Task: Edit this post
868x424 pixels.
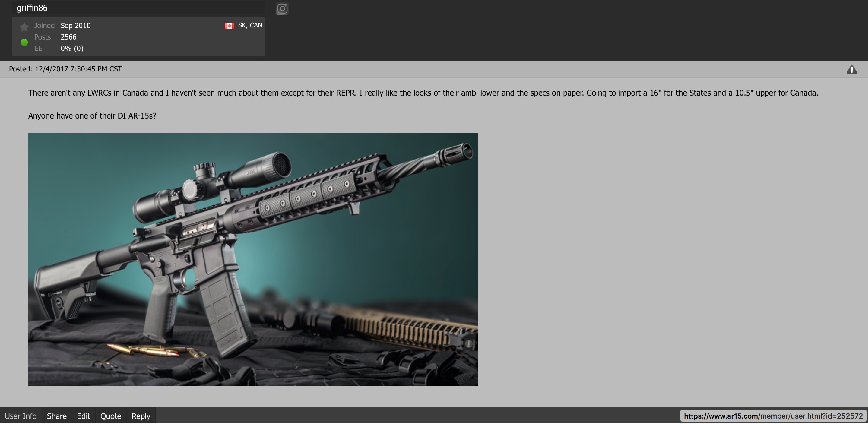Action: tap(83, 416)
